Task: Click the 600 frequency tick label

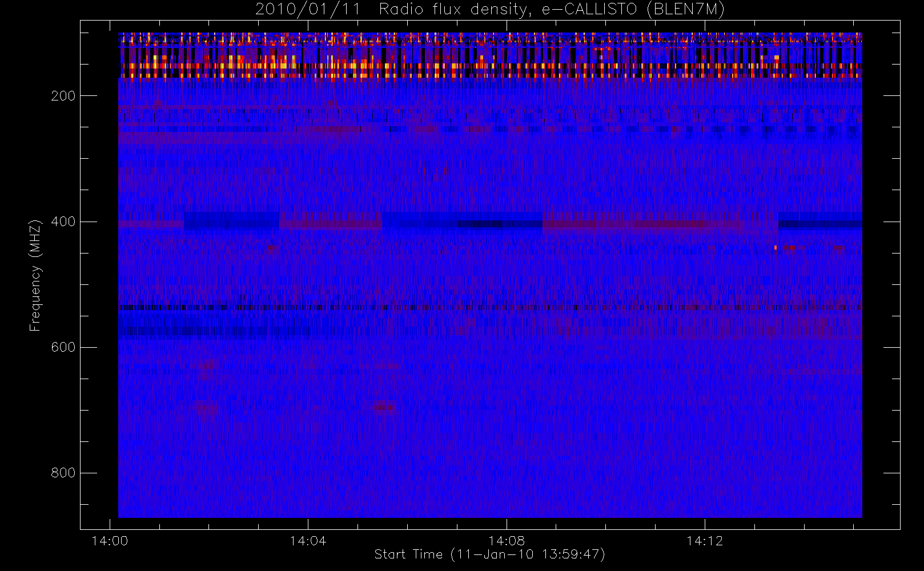Action: (x=63, y=347)
